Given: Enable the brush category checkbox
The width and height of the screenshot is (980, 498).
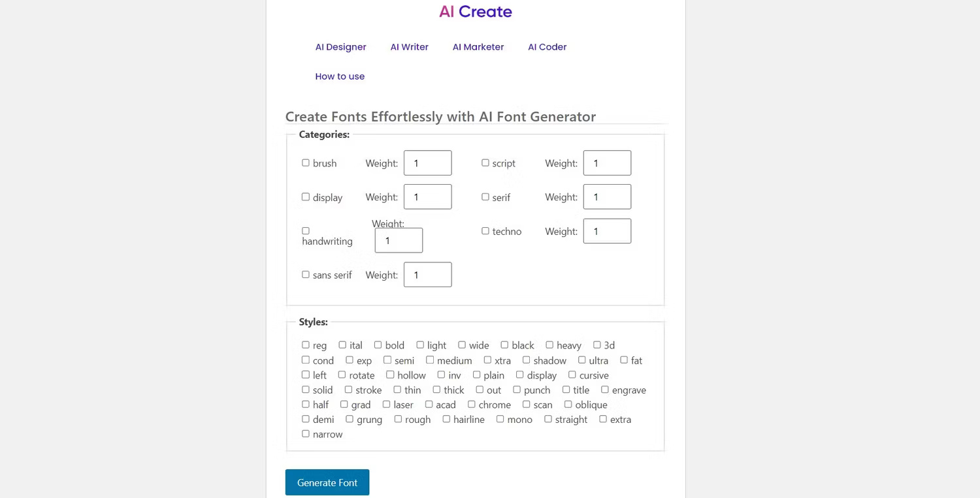Looking at the screenshot, I should click(306, 162).
